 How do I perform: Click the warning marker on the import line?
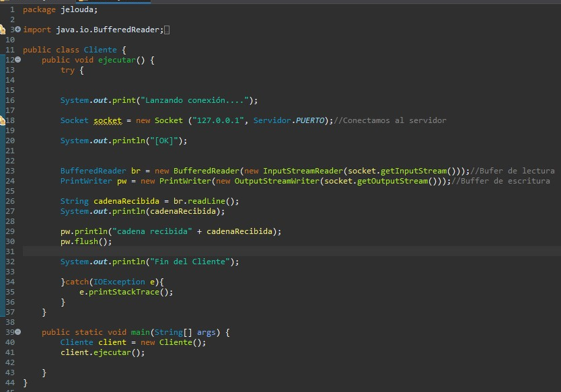pyautogui.click(x=2, y=30)
